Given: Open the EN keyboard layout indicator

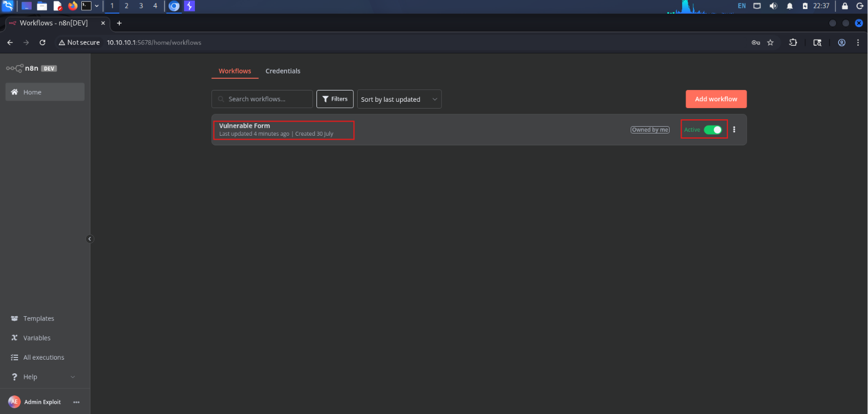Looking at the screenshot, I should click(x=742, y=6).
